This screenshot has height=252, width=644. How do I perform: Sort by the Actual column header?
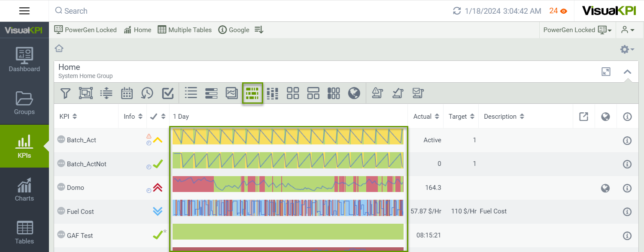point(425,117)
